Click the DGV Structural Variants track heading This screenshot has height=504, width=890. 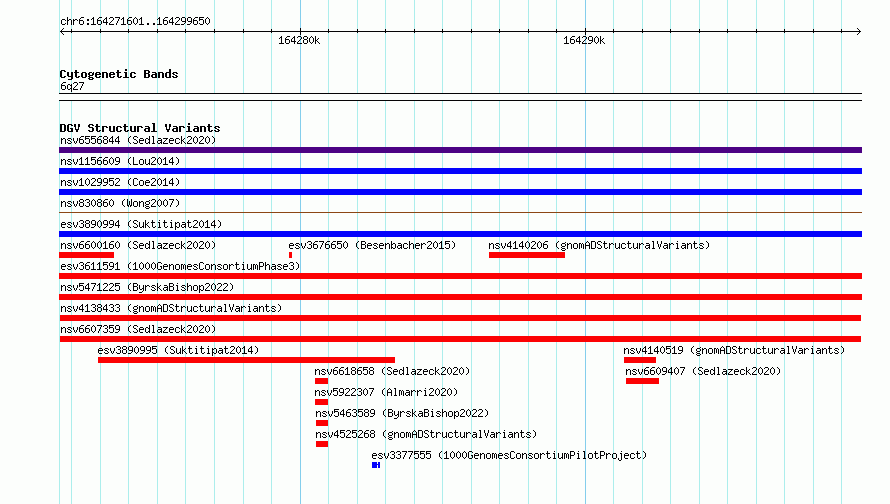tap(140, 128)
